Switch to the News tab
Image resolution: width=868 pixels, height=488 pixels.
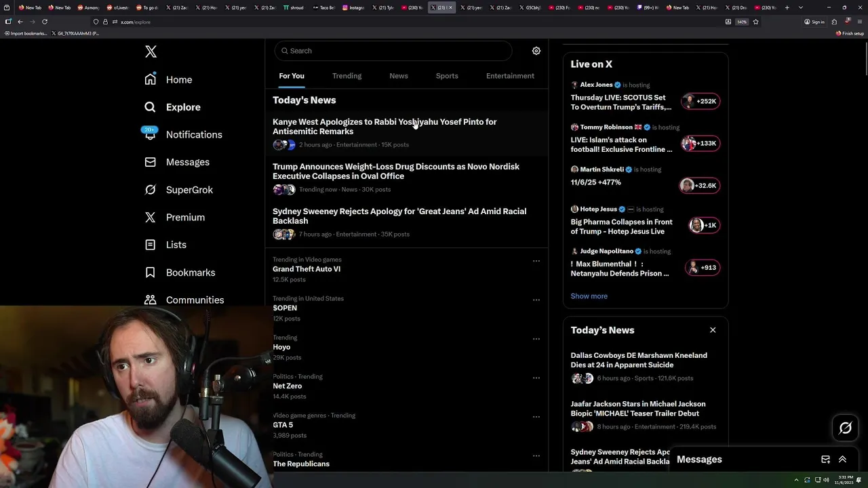coord(399,76)
